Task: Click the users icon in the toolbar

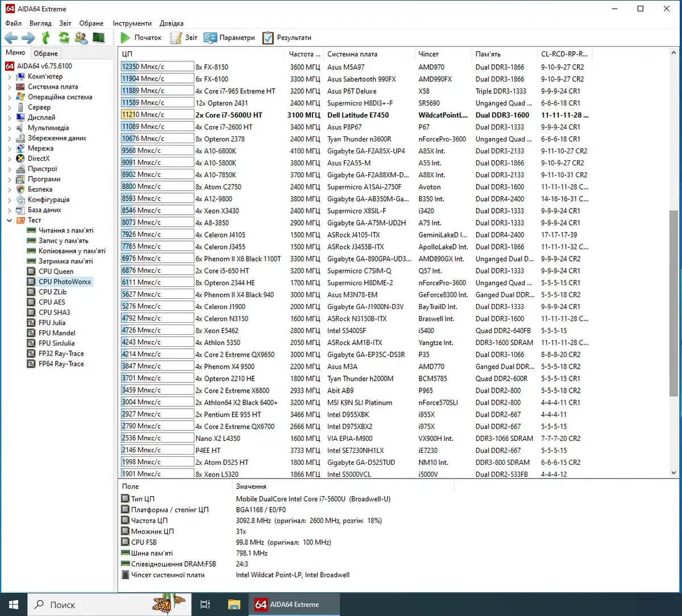Action: pyautogui.click(x=81, y=38)
